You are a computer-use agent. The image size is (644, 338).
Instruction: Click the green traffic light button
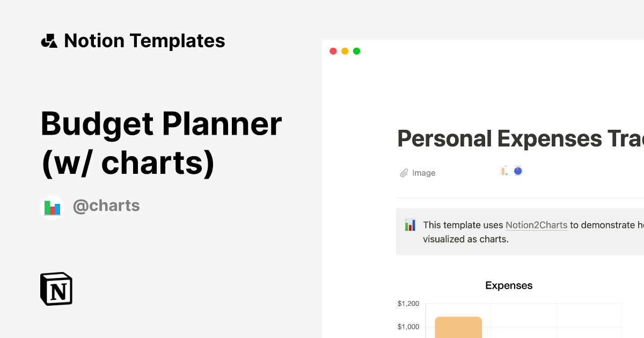point(356,51)
